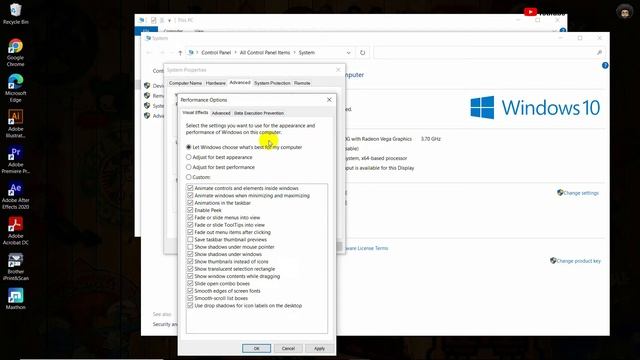Open Adobe Illustrator desktop icon
The image size is (640, 360).
[x=16, y=124]
